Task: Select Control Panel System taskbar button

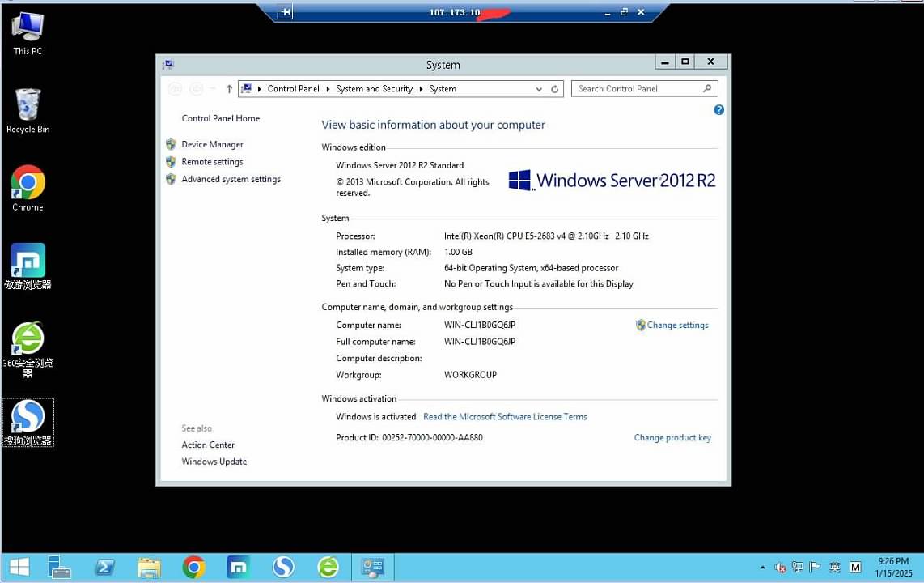Action: 373,568
